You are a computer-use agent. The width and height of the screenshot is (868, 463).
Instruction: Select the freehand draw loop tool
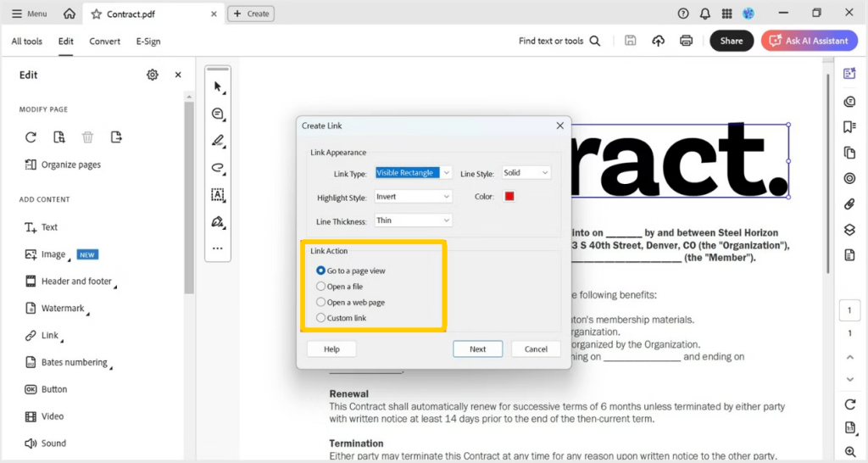coord(218,168)
